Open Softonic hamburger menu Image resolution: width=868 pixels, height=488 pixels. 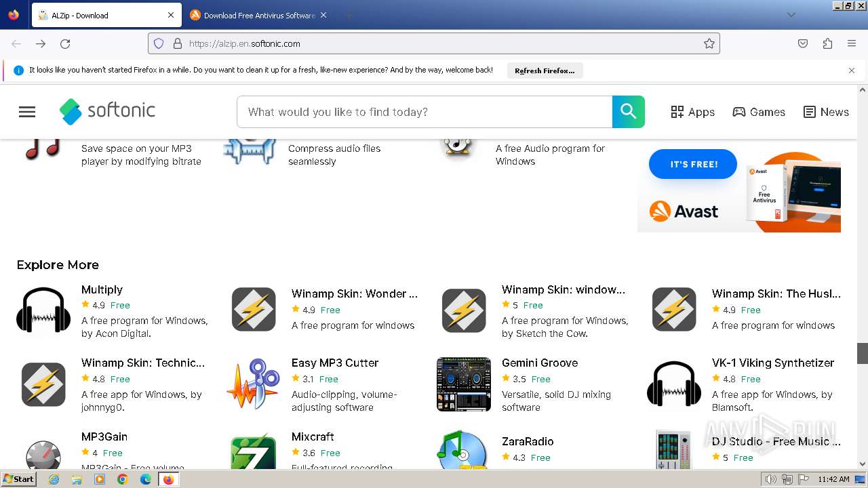27,112
